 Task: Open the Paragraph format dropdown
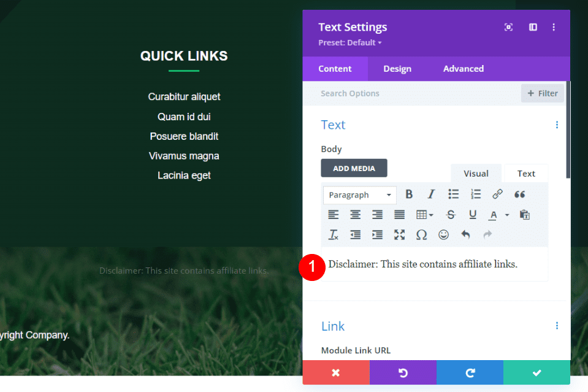[x=359, y=194]
